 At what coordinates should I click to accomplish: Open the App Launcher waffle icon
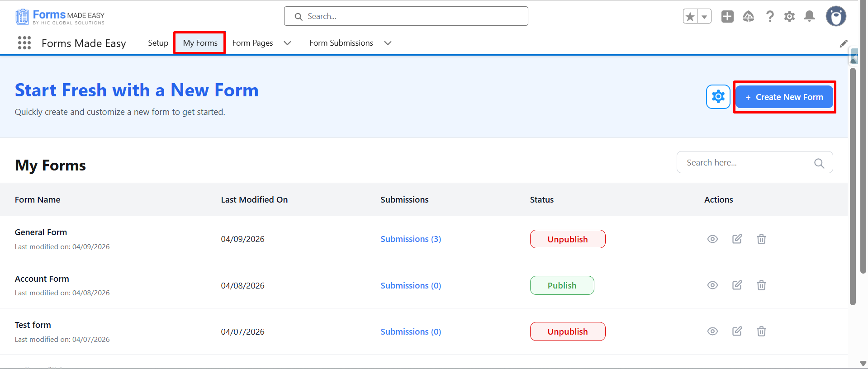24,43
